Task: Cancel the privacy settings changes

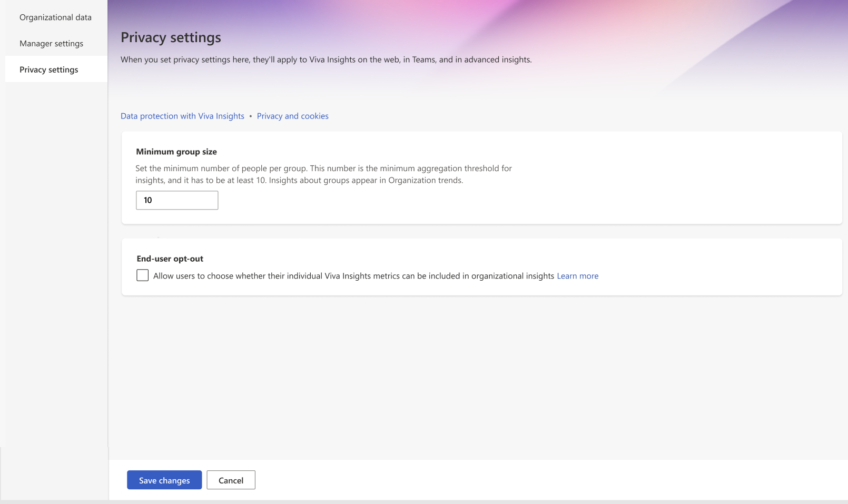Action: point(231,480)
